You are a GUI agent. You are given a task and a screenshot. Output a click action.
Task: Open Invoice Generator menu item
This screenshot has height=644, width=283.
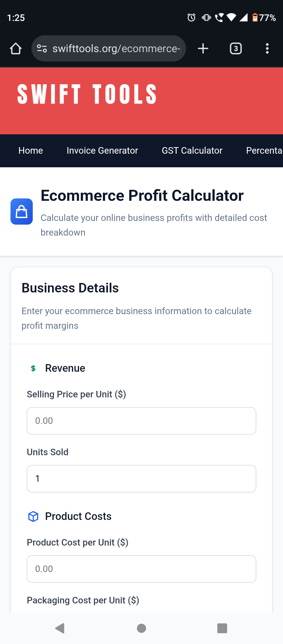coord(102,151)
